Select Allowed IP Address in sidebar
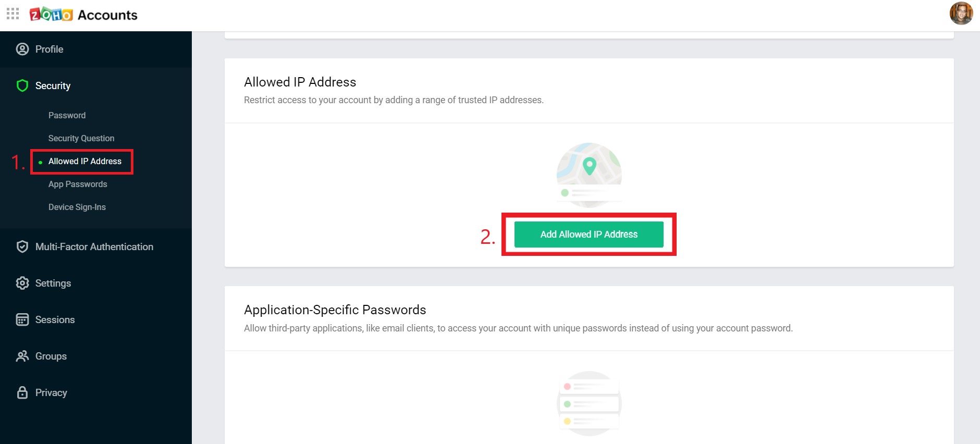980x444 pixels. click(84, 161)
